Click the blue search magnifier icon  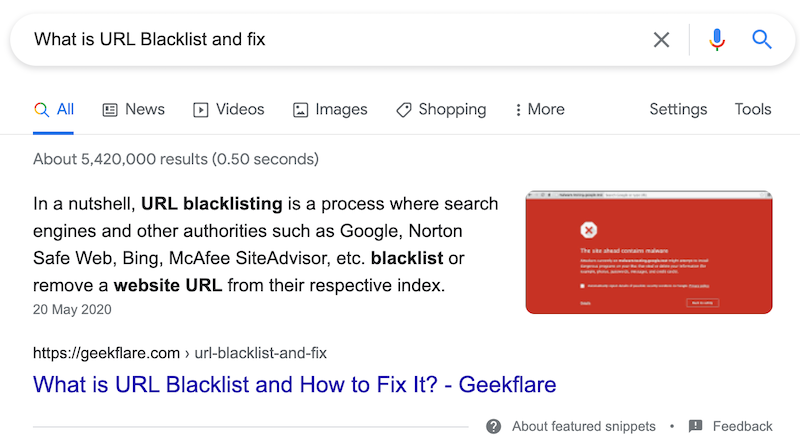pyautogui.click(x=762, y=40)
